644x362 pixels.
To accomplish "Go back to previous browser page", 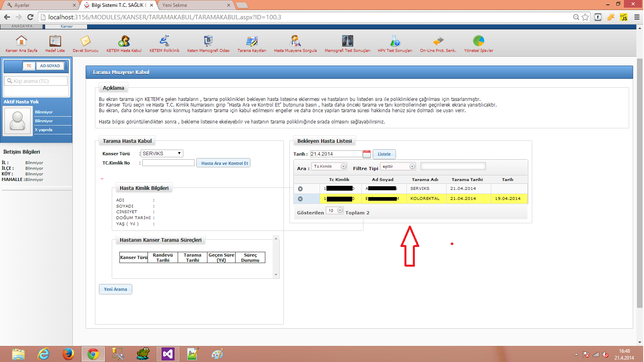I will pos(7,17).
